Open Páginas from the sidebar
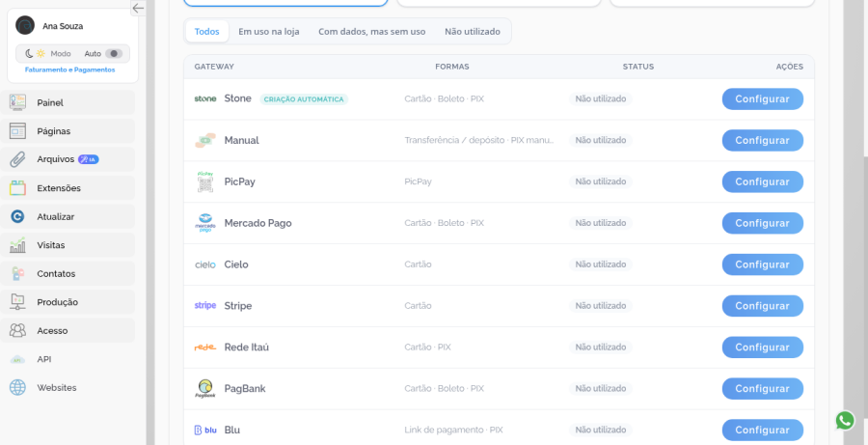This screenshot has width=868, height=445. (68, 130)
